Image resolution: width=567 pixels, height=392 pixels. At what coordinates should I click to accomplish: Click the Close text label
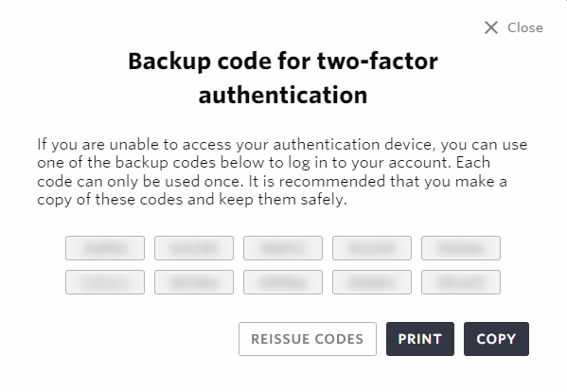[525, 27]
